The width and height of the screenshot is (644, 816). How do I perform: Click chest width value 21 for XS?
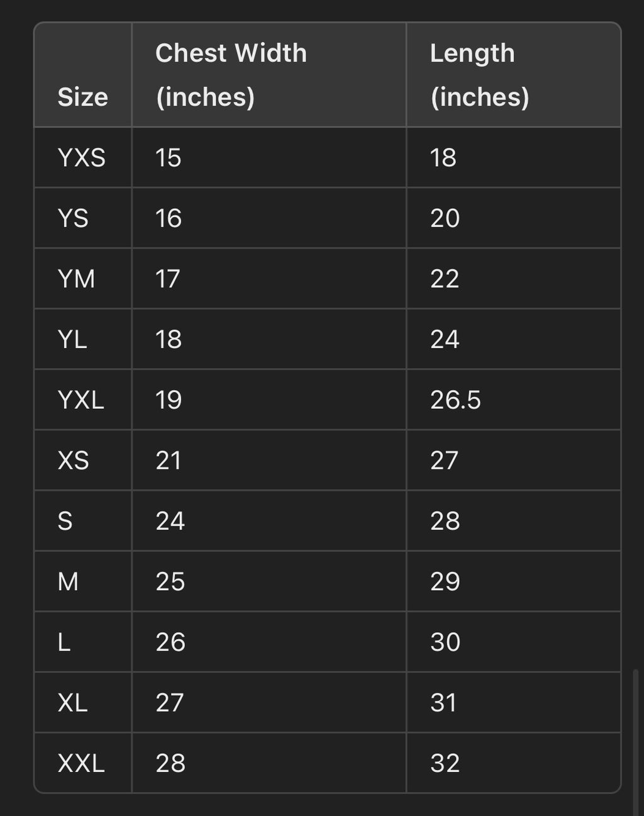coord(169,461)
